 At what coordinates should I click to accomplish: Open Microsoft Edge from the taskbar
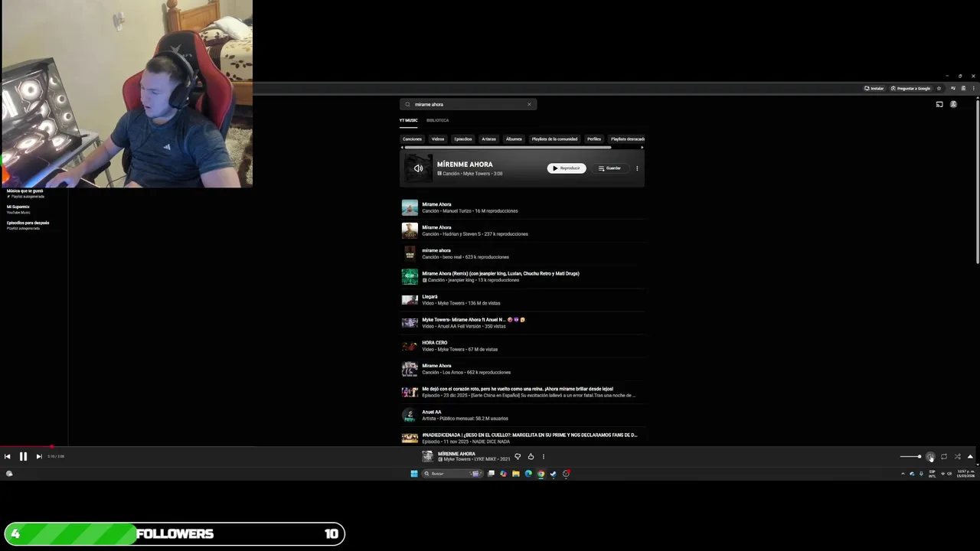[x=528, y=474]
